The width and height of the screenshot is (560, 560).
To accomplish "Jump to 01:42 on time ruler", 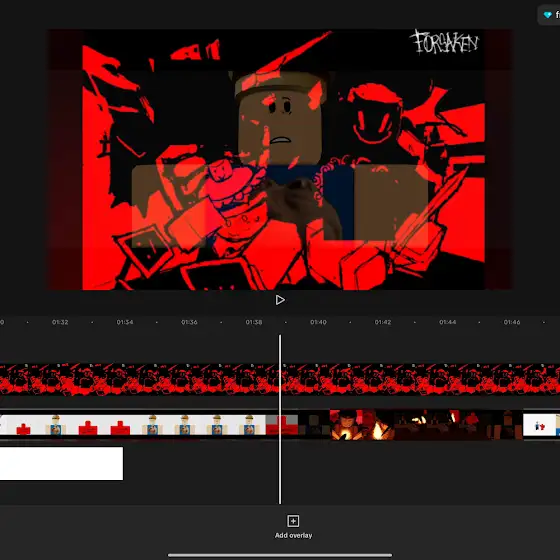I will (383, 322).
